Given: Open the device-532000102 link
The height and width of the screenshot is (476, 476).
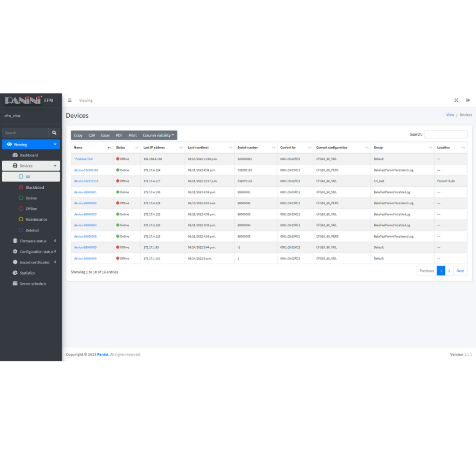Looking at the screenshot, I should [x=86, y=170].
